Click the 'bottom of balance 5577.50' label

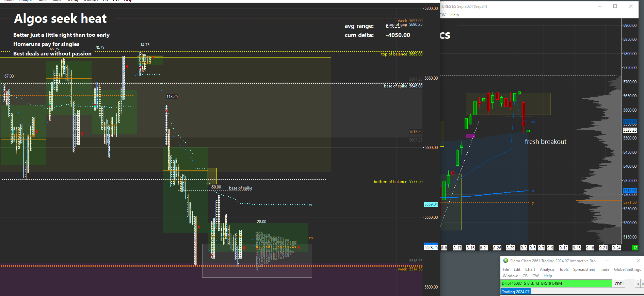tap(398, 182)
